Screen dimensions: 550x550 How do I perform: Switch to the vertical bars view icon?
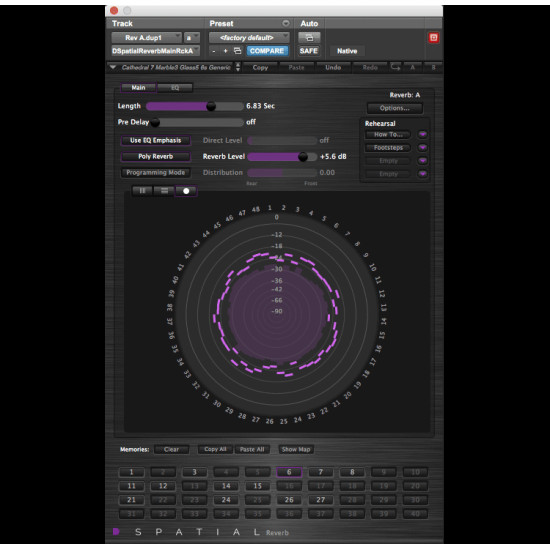[x=142, y=191]
